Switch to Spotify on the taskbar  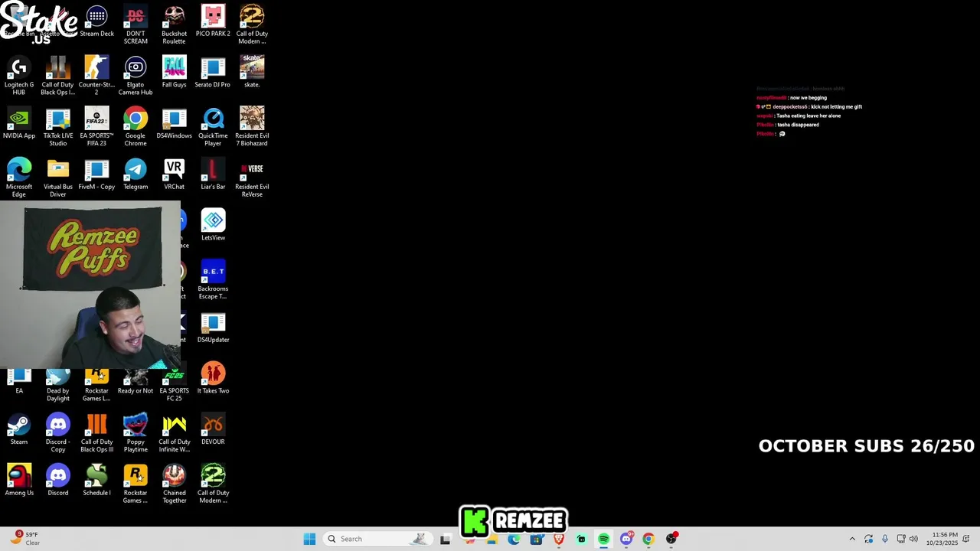[603, 539]
